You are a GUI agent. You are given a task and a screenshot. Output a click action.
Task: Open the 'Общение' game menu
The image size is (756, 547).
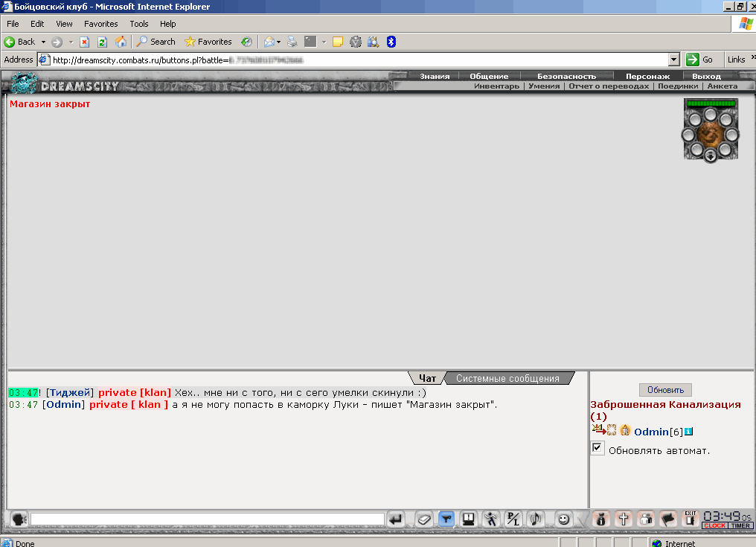point(489,76)
